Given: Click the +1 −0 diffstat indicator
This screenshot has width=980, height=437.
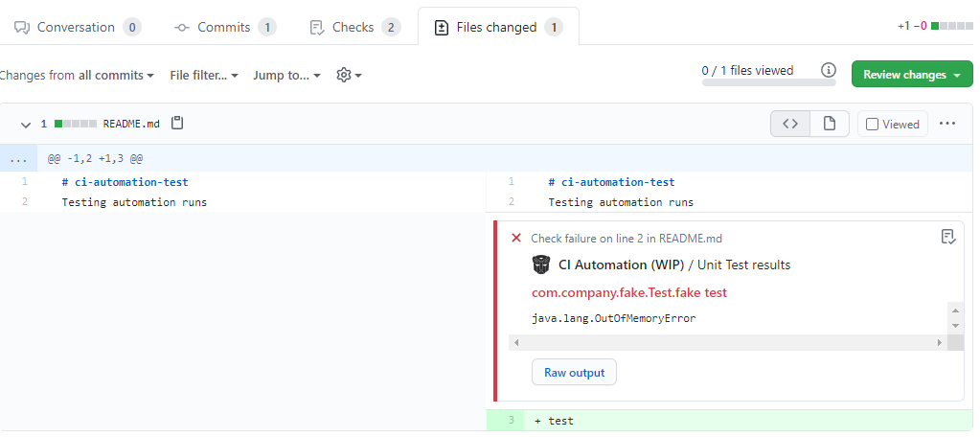Looking at the screenshot, I should pos(935,26).
